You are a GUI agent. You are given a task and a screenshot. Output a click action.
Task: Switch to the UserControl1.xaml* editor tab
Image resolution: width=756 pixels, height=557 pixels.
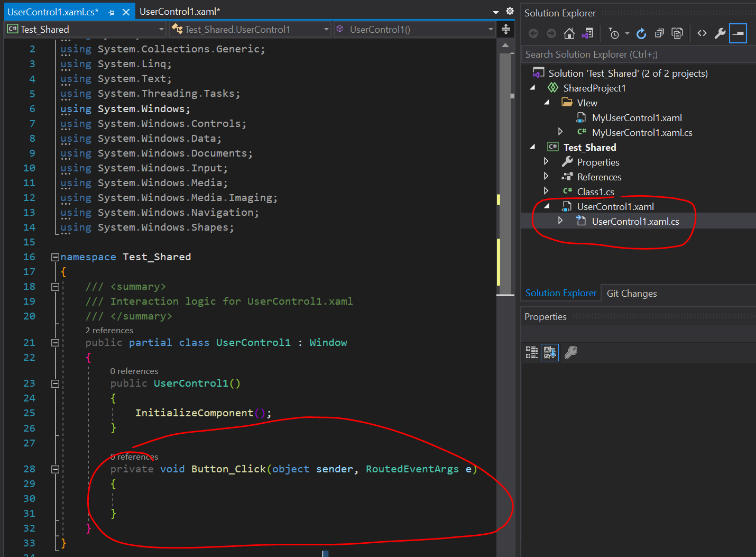[180, 12]
